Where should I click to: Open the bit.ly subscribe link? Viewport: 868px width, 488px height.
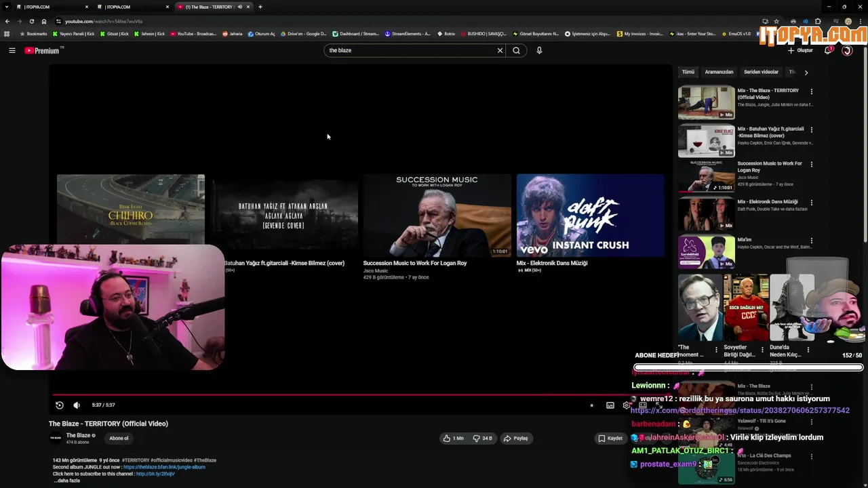tap(155, 474)
